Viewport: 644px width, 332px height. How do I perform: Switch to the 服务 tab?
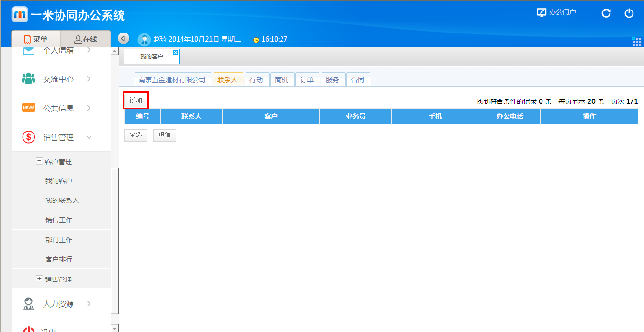pos(333,80)
